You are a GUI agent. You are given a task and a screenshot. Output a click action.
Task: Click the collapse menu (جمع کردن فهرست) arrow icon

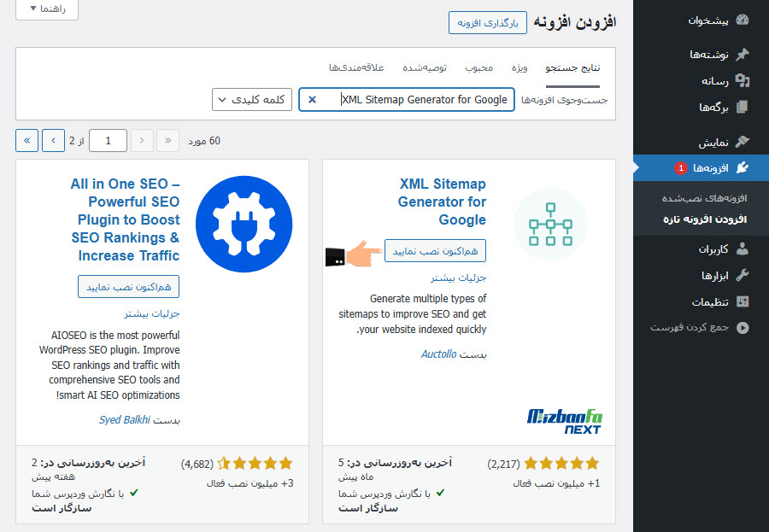click(743, 328)
